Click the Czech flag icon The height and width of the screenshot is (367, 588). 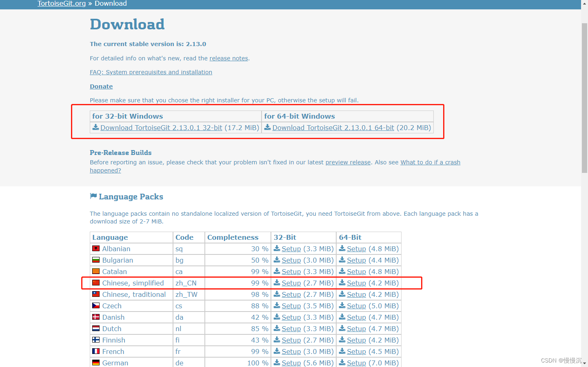(96, 305)
